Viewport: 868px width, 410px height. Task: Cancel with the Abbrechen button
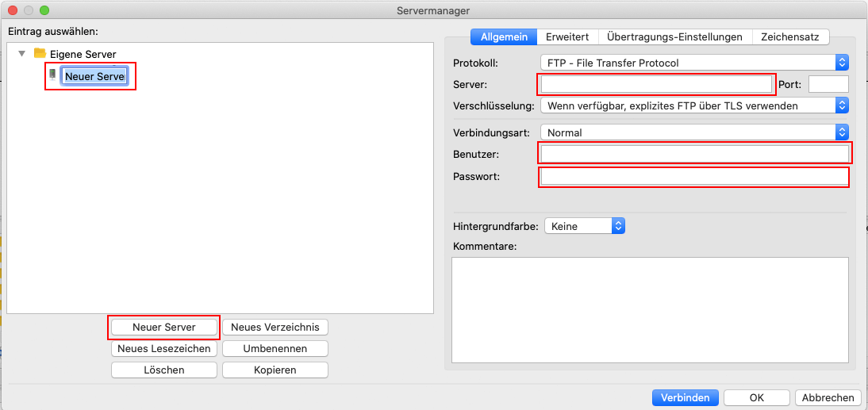[828, 397]
